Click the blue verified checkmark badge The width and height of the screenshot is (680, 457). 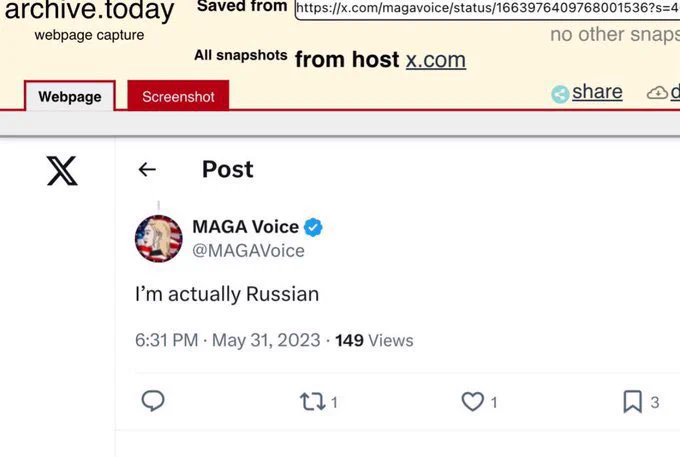coord(313,227)
